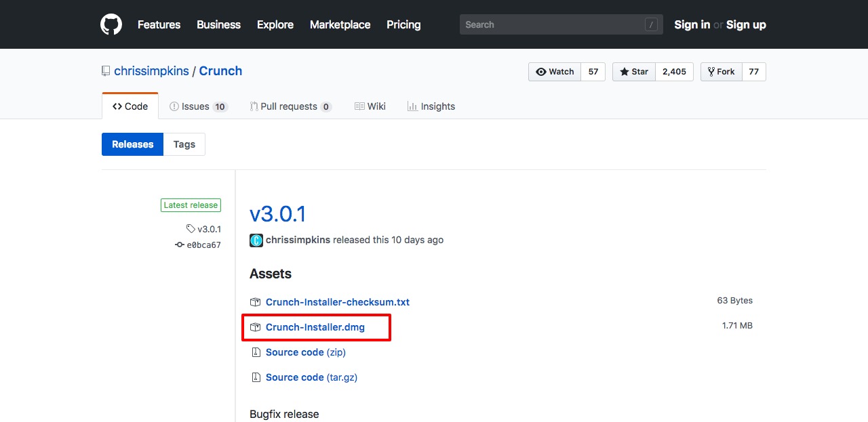
Task: Download Source code (tar.gz)
Action: (x=311, y=377)
